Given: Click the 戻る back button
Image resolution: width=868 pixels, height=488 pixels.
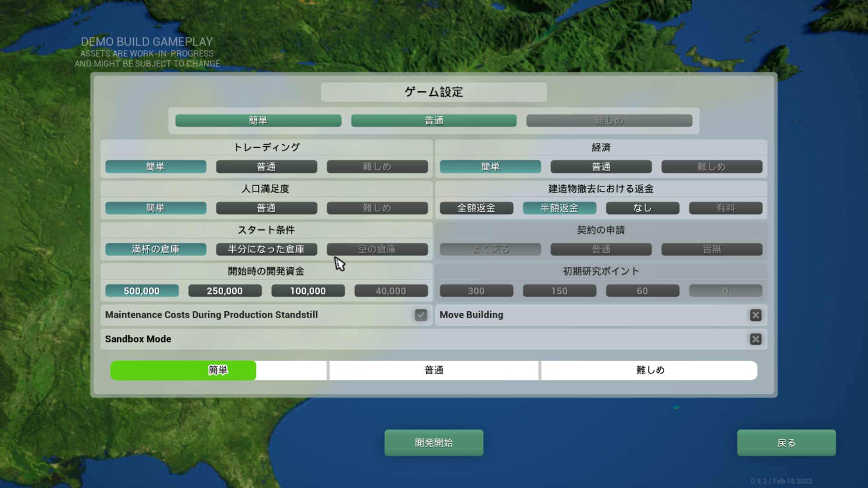Looking at the screenshot, I should 786,443.
